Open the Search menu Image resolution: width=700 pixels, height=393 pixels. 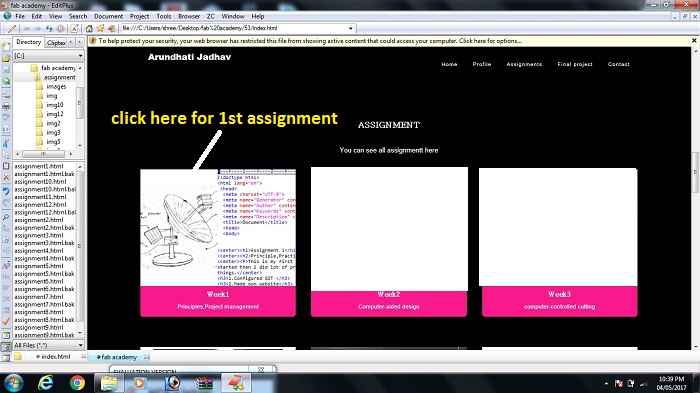click(x=78, y=16)
